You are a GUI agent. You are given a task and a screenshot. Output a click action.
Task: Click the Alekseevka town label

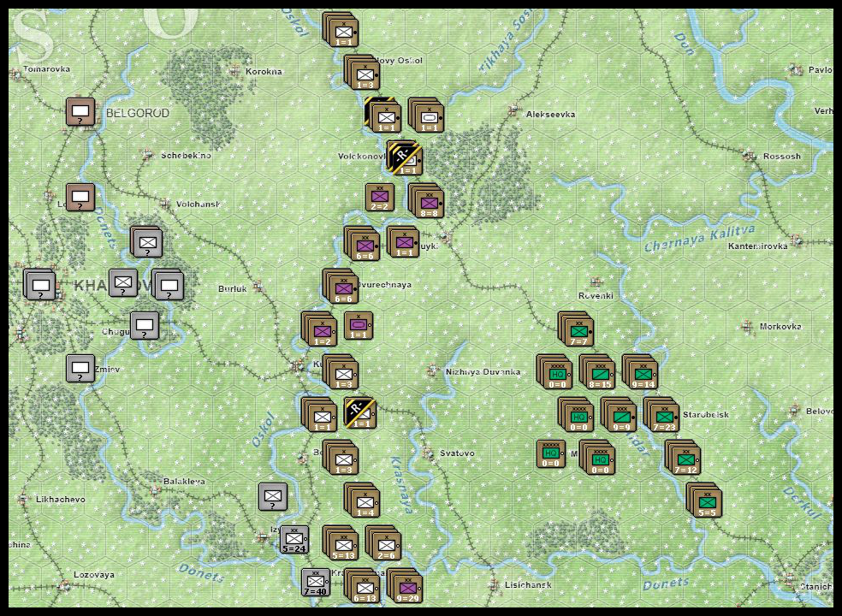550,115
